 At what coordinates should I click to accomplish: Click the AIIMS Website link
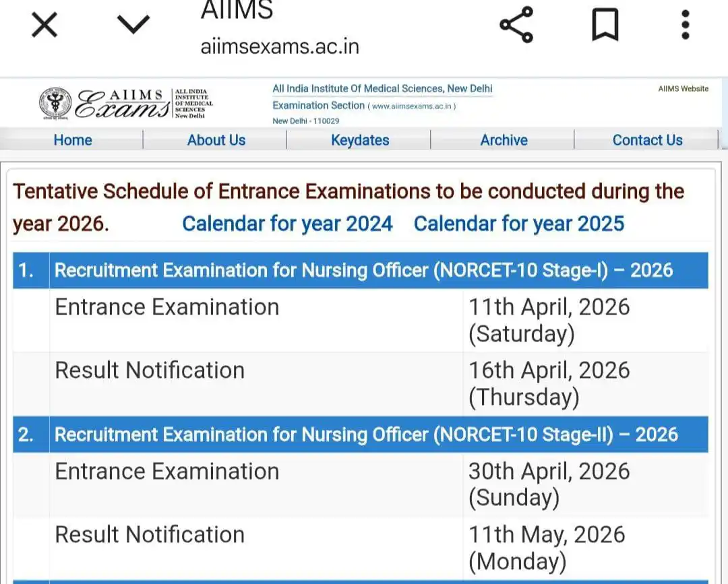tap(683, 89)
